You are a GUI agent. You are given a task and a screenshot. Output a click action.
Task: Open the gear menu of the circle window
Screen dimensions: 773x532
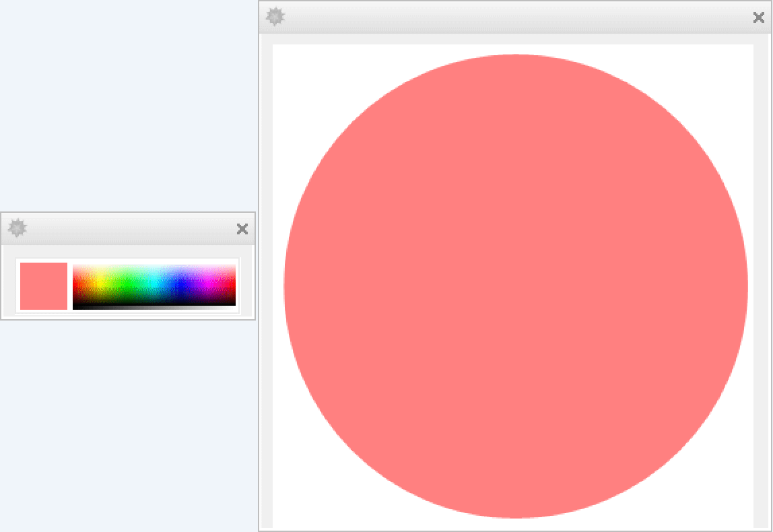tap(275, 17)
